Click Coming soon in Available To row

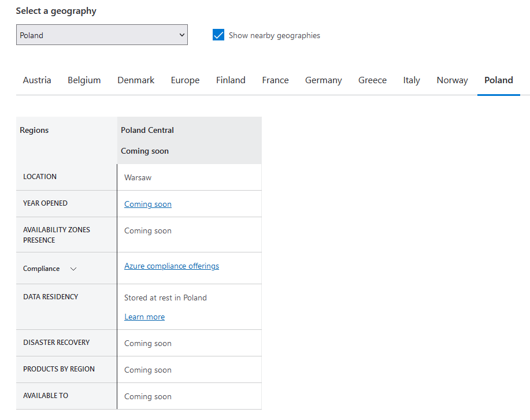[148, 396]
